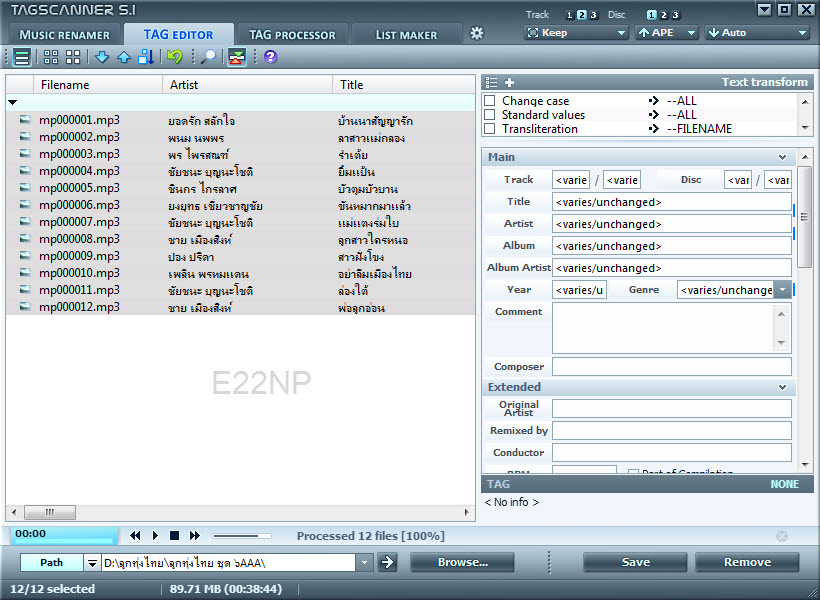Click the file icon of mp000012.mp3
The height and width of the screenshot is (600, 820).
point(25,307)
